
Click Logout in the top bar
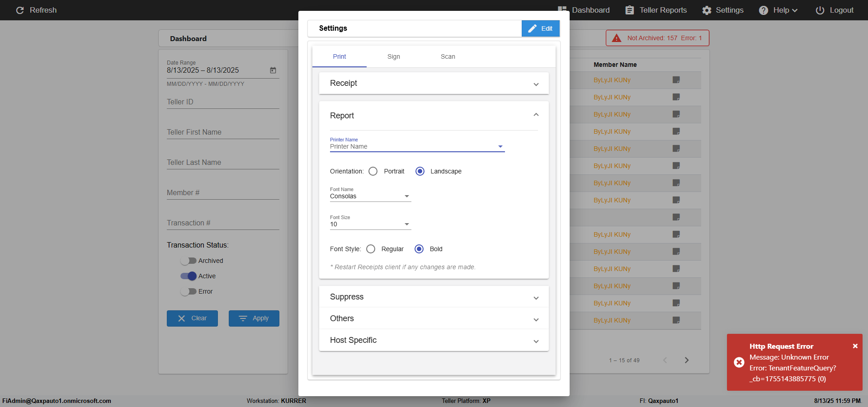pos(835,10)
